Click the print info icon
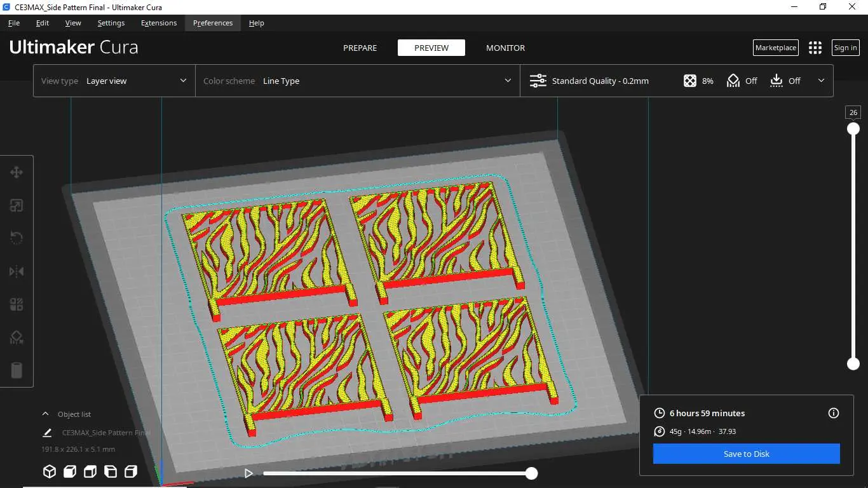Image resolution: width=868 pixels, height=488 pixels. 834,413
